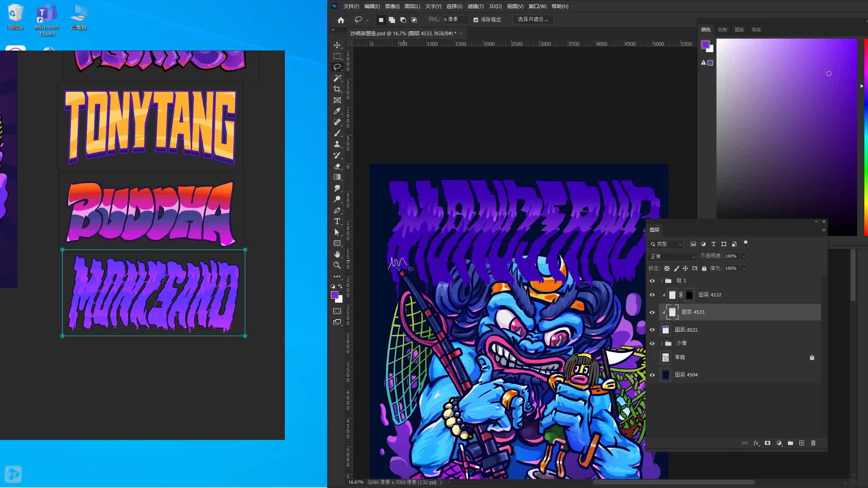Switch to 色板 tab
This screenshot has width=868, height=488.
[722, 30]
